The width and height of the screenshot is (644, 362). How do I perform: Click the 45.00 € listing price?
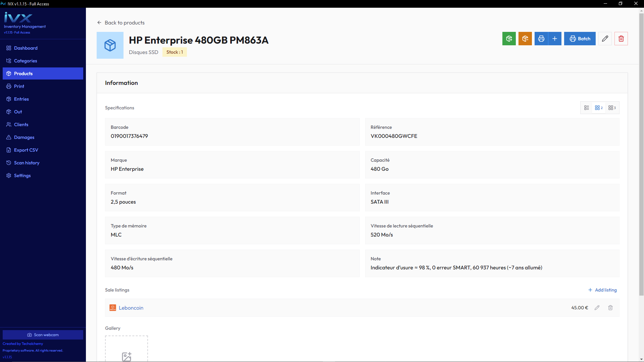pyautogui.click(x=580, y=308)
